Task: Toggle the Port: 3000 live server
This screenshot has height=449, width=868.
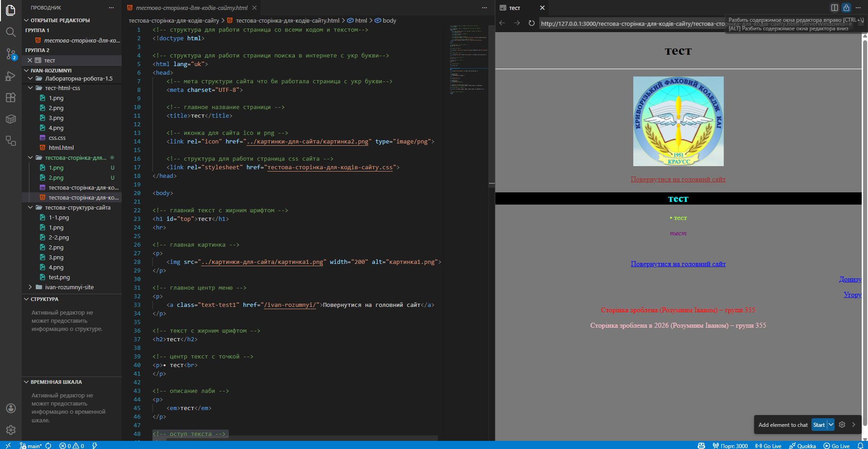Action: [730, 445]
